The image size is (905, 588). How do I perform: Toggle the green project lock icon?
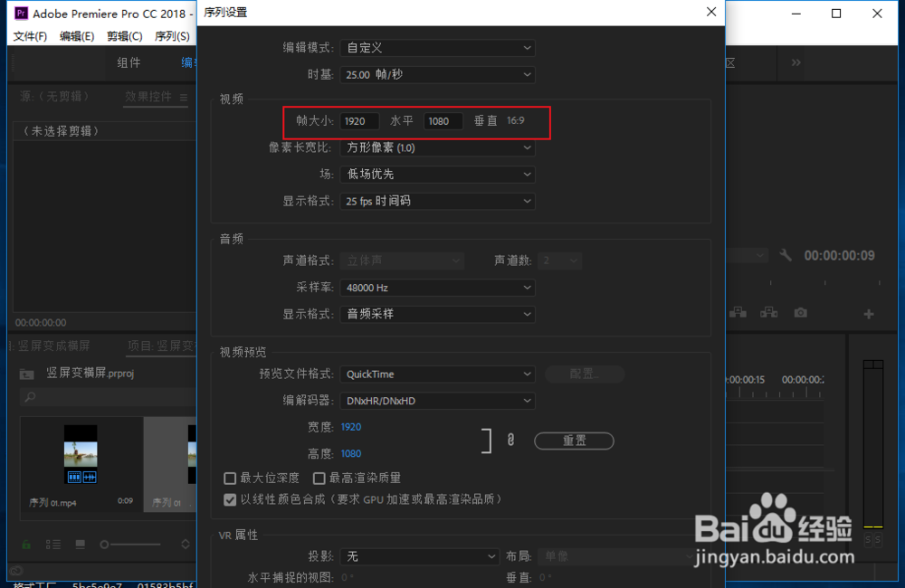click(x=26, y=545)
